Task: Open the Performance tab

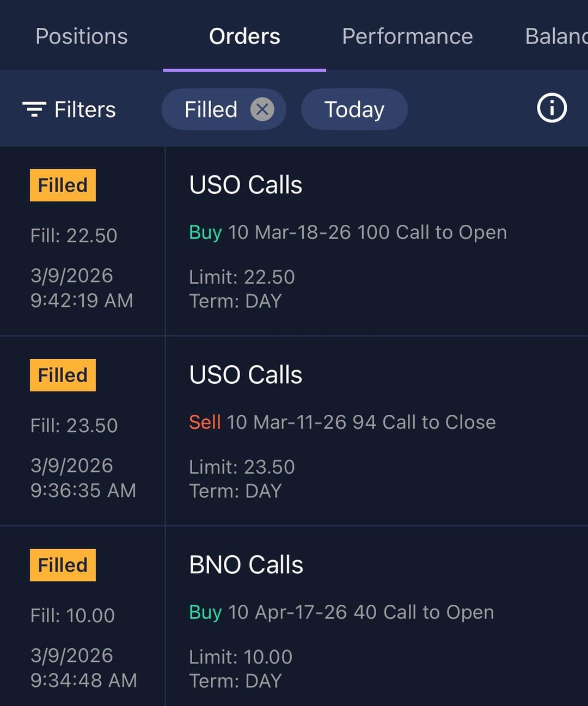Action: [x=407, y=36]
